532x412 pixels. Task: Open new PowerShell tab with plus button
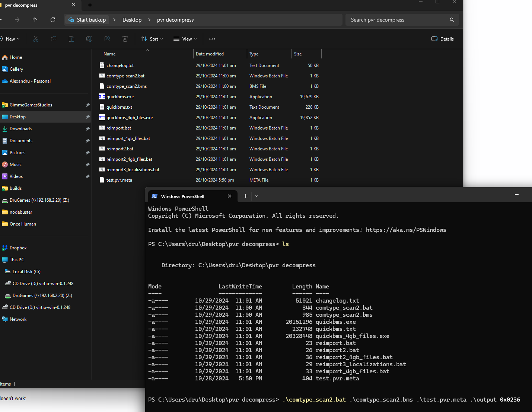(245, 196)
